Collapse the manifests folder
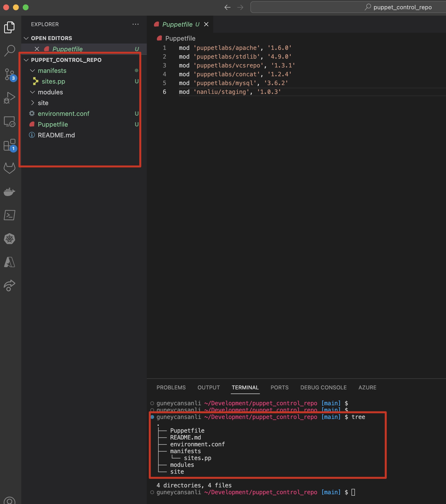 coord(32,71)
